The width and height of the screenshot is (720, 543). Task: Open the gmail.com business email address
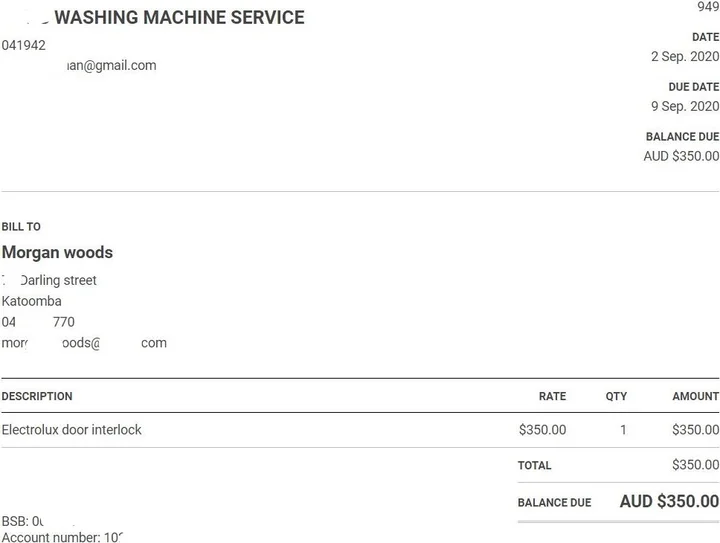click(x=111, y=66)
